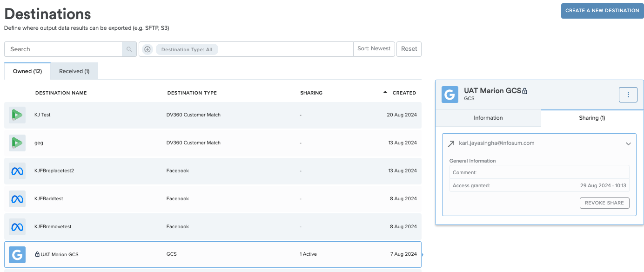The image size is (644, 272).
Task: Open the three-dot options menu in the detail panel
Action: 628,95
